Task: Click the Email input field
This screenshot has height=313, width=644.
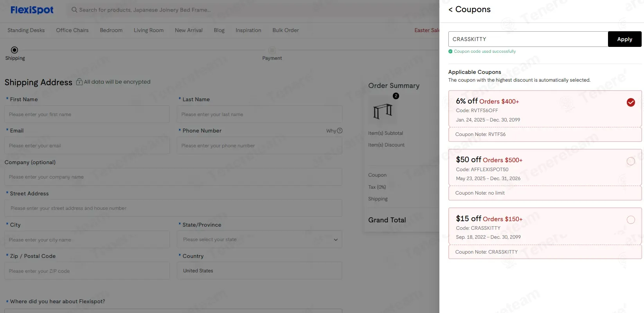Action: [87, 146]
